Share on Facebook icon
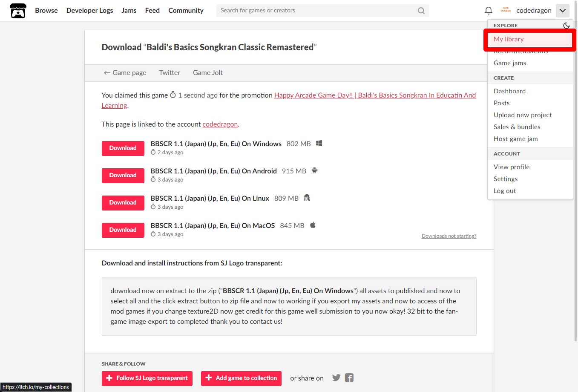578x392 pixels. click(349, 378)
